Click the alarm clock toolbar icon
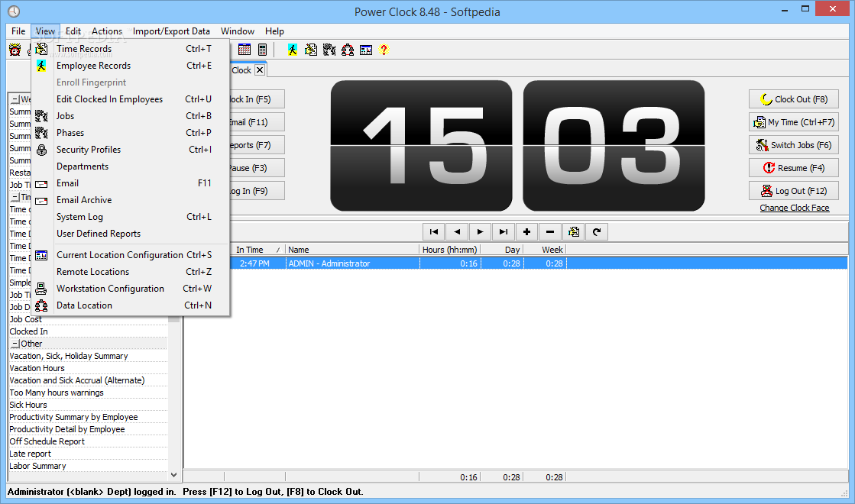The height and width of the screenshot is (504, 855). point(15,50)
